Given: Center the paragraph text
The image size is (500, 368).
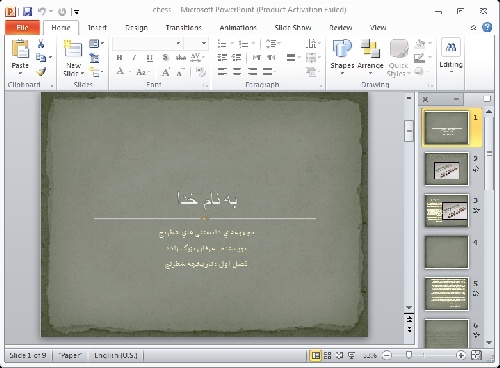Looking at the screenshot, I should click(237, 71).
